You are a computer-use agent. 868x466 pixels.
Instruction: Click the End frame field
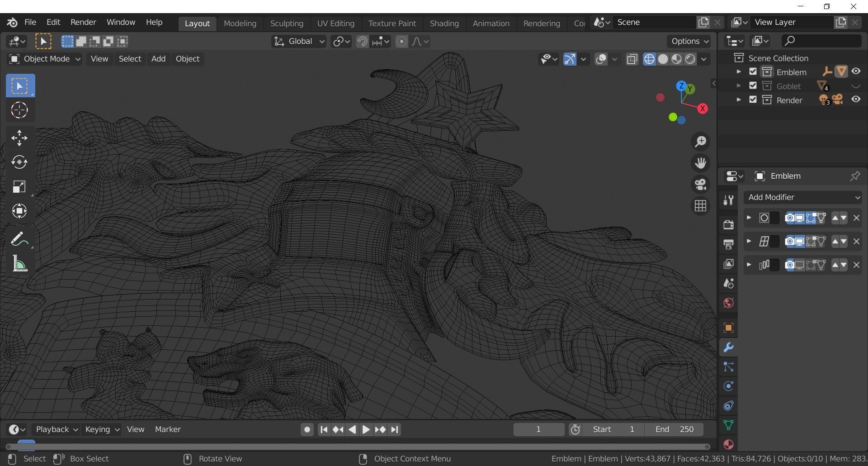point(674,429)
